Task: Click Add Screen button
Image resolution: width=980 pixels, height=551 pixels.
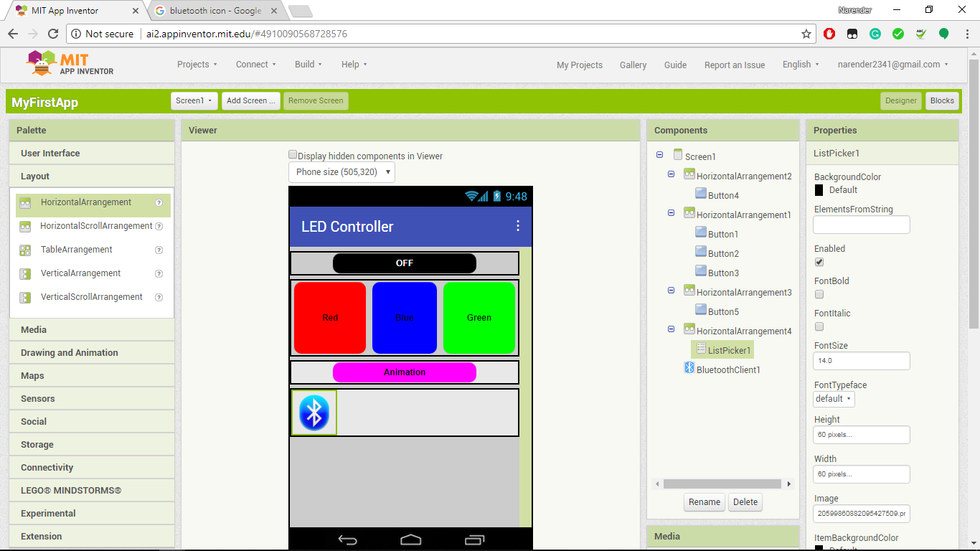Action: (251, 101)
